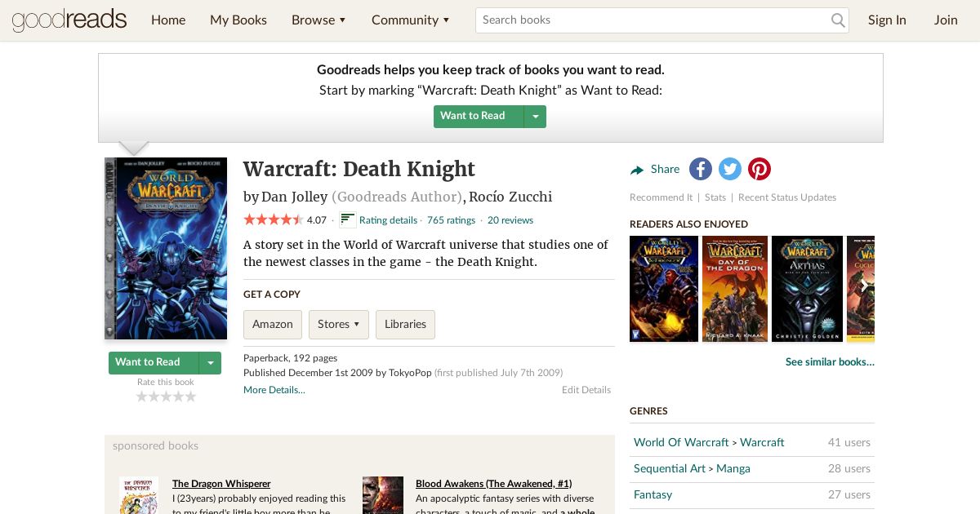Open Recent Status Updates link

(787, 197)
